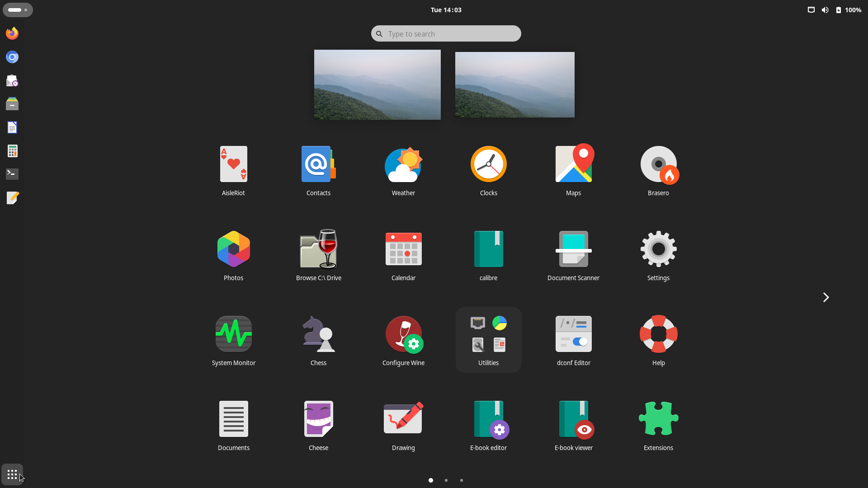Click the Activities workspace indicator pill
This screenshot has width=868, height=488.
[18, 10]
